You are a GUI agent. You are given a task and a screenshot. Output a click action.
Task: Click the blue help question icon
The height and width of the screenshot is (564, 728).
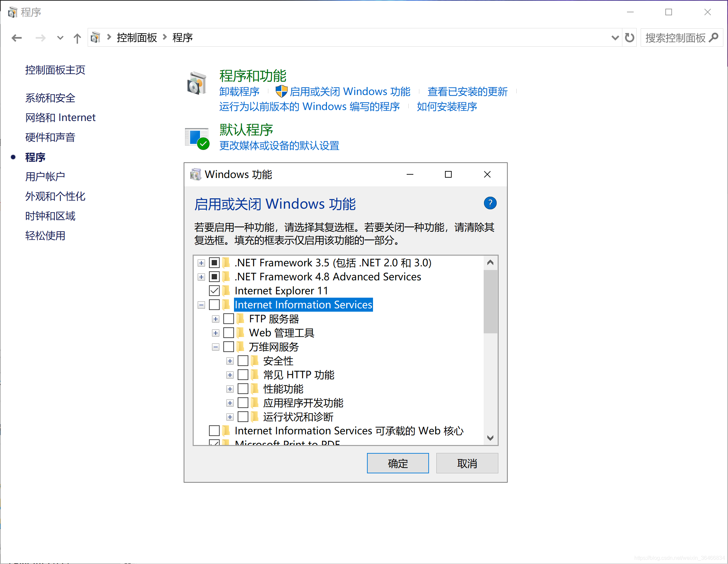pyautogui.click(x=490, y=203)
